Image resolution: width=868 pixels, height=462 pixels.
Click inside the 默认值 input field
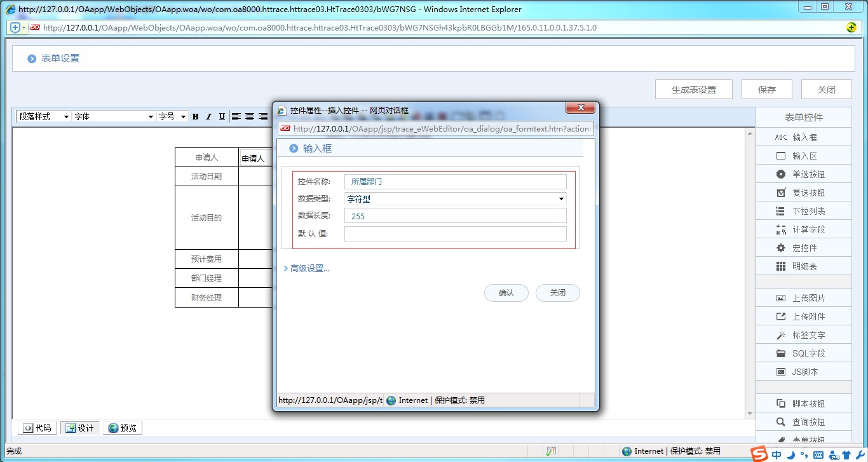point(454,233)
